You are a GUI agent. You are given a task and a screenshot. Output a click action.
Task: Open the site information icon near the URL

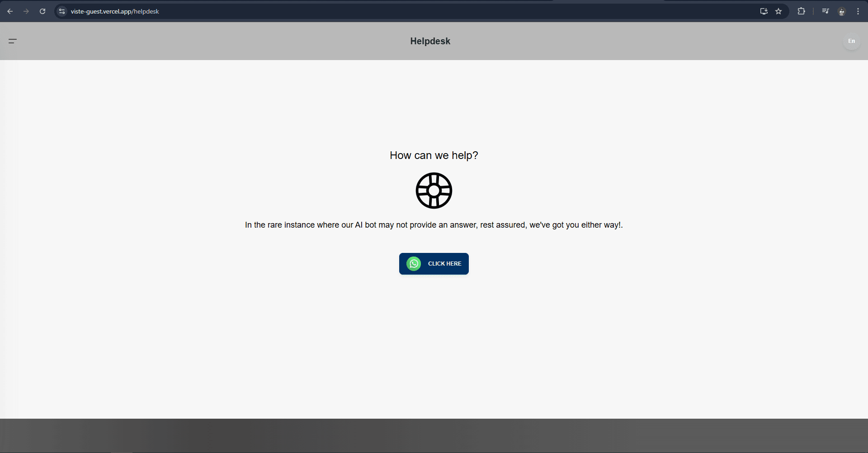[x=61, y=11]
